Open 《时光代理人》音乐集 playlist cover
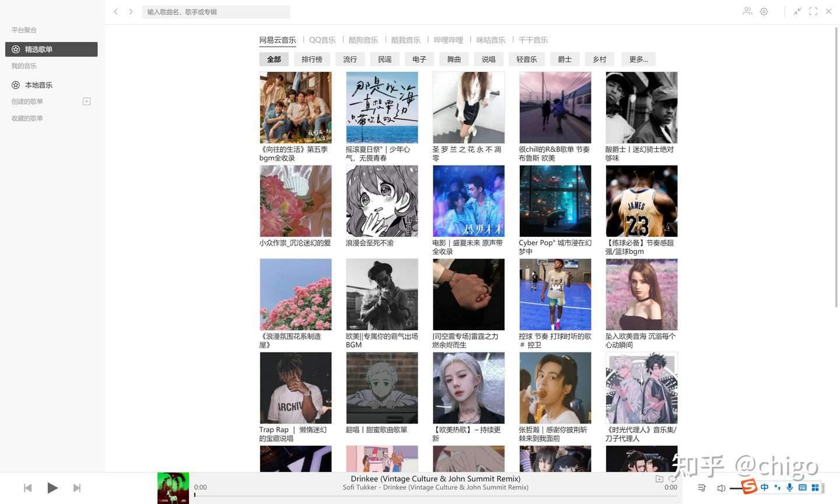Screen dimensions: 840x504 [642, 388]
